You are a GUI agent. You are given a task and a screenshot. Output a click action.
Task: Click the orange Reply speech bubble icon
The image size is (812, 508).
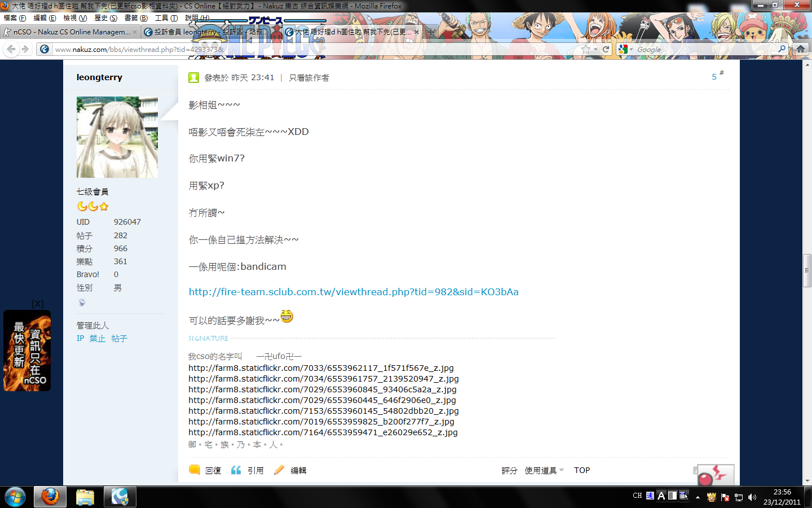(x=195, y=470)
